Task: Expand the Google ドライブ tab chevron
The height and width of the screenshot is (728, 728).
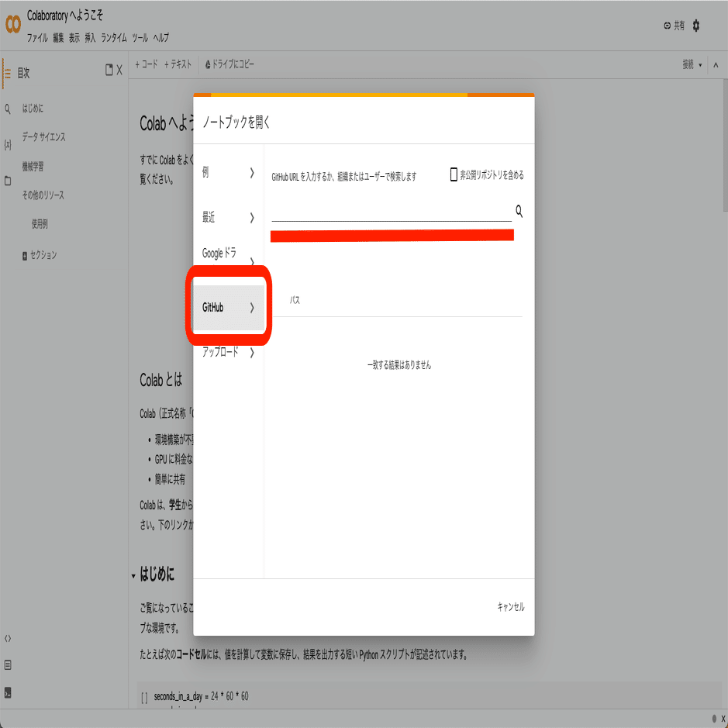Action: (252, 261)
